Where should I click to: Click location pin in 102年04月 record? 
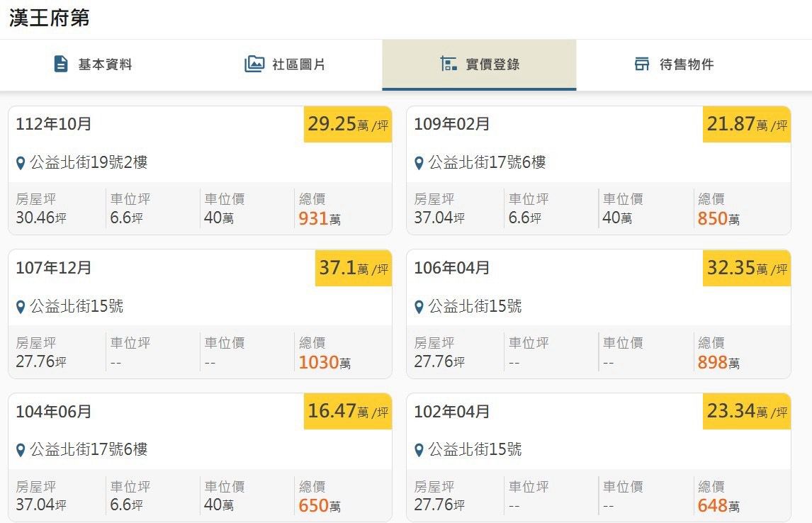[419, 451]
